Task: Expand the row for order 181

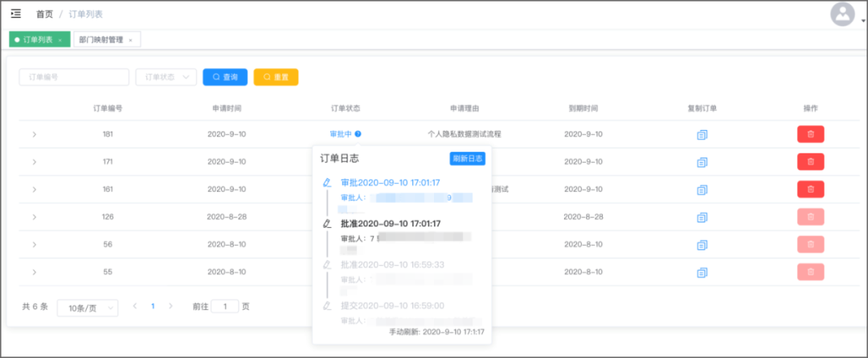Action: tap(35, 134)
